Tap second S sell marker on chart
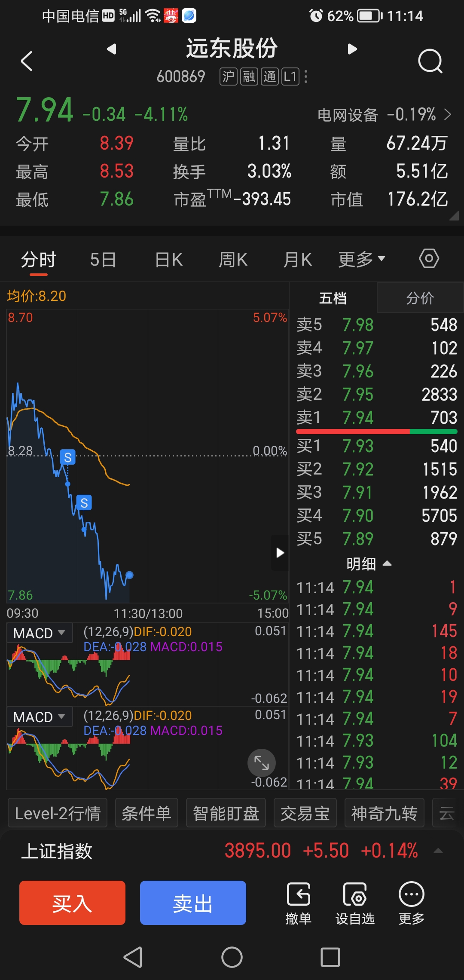 (84, 502)
